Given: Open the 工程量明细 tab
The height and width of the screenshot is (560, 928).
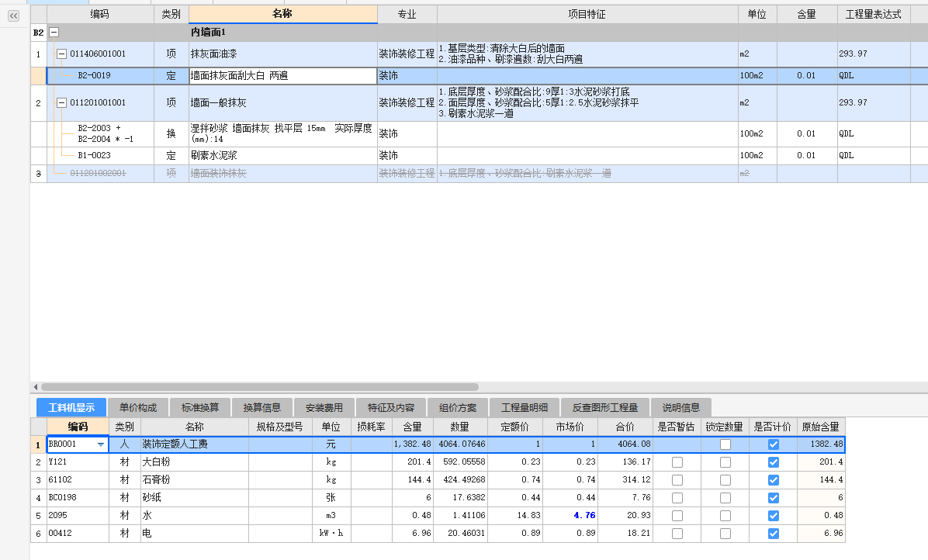Looking at the screenshot, I should pos(525,407).
